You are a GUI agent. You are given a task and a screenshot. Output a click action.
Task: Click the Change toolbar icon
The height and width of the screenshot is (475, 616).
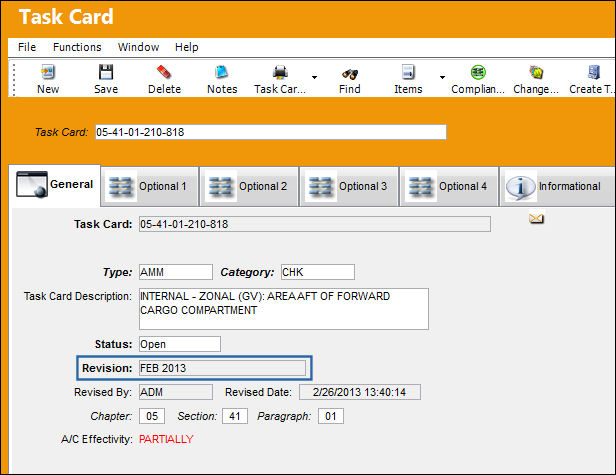(x=536, y=72)
